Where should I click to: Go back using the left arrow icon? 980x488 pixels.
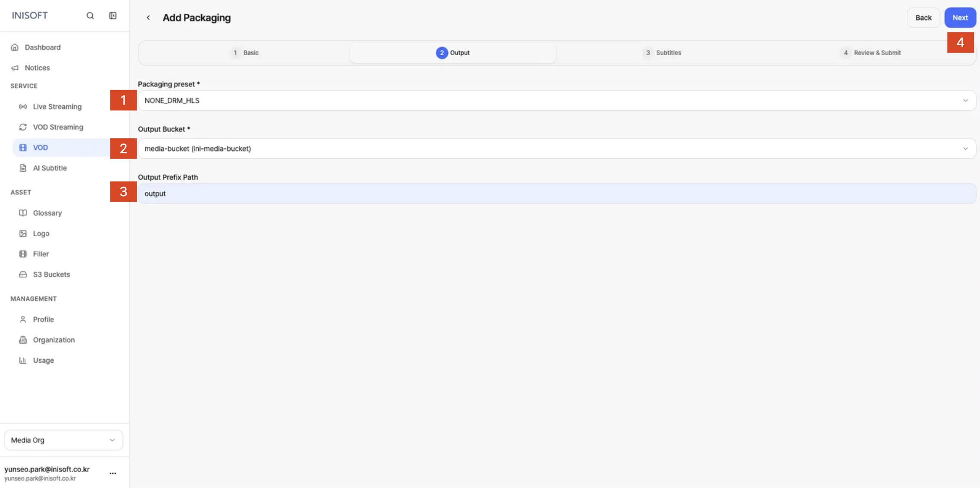click(148, 18)
